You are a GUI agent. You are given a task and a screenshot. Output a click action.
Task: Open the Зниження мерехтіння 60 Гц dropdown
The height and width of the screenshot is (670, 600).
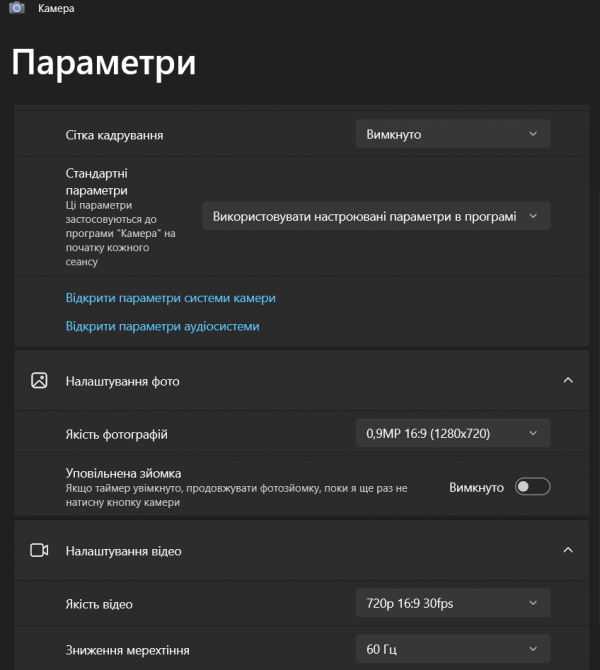pos(452,649)
